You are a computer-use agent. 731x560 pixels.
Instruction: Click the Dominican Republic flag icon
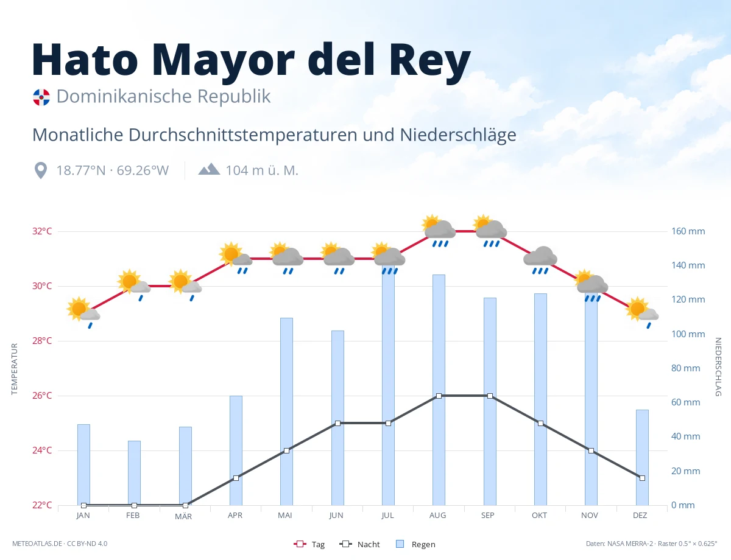pos(41,97)
